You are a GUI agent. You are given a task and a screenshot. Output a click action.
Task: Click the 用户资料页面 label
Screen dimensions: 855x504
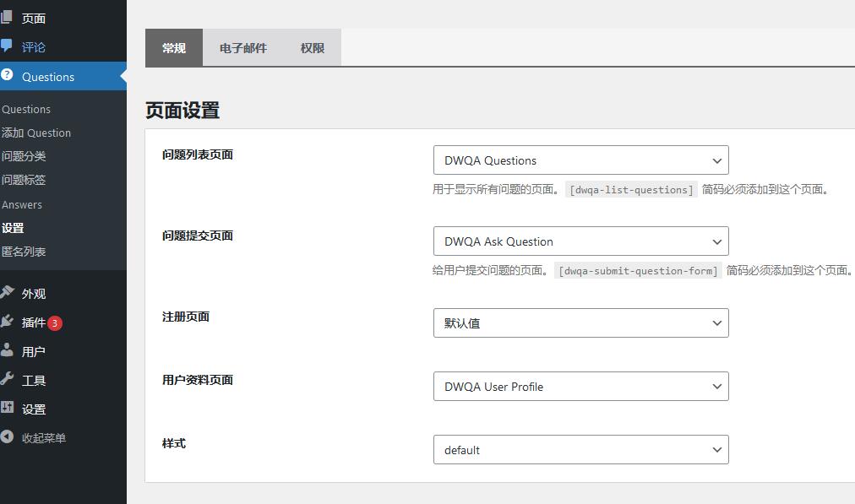coord(198,380)
